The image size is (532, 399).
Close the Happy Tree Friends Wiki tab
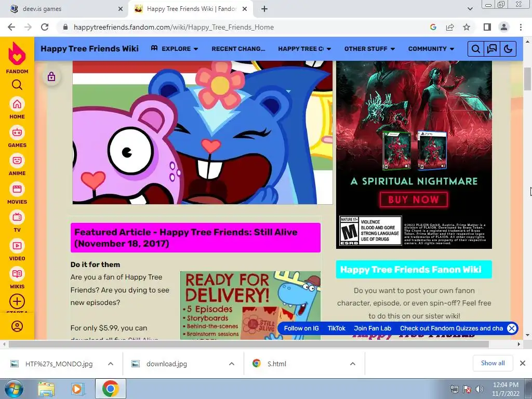(245, 9)
